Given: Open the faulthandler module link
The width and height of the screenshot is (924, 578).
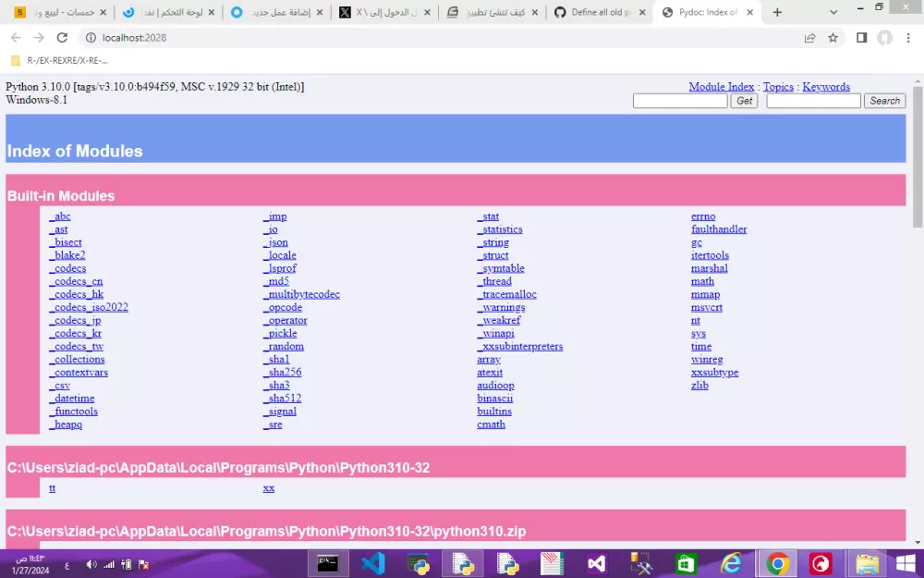Looking at the screenshot, I should point(719,229).
